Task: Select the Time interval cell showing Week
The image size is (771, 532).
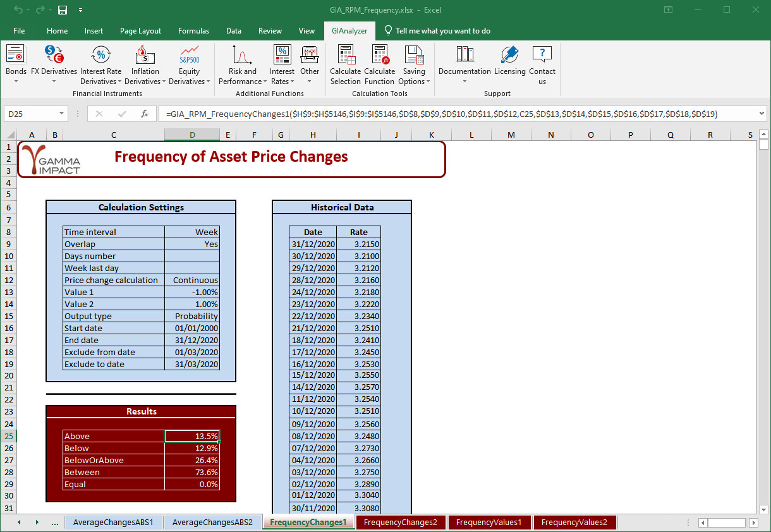Action: pyautogui.click(x=192, y=232)
